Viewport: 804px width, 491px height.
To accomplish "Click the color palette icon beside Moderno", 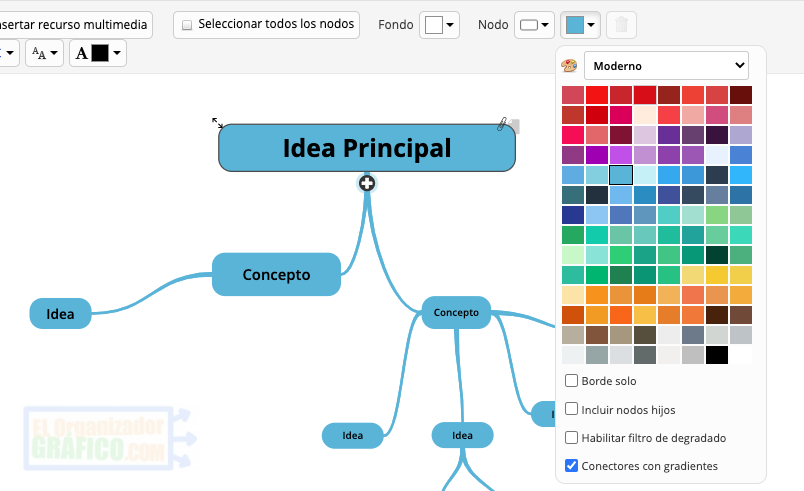I will coord(570,66).
